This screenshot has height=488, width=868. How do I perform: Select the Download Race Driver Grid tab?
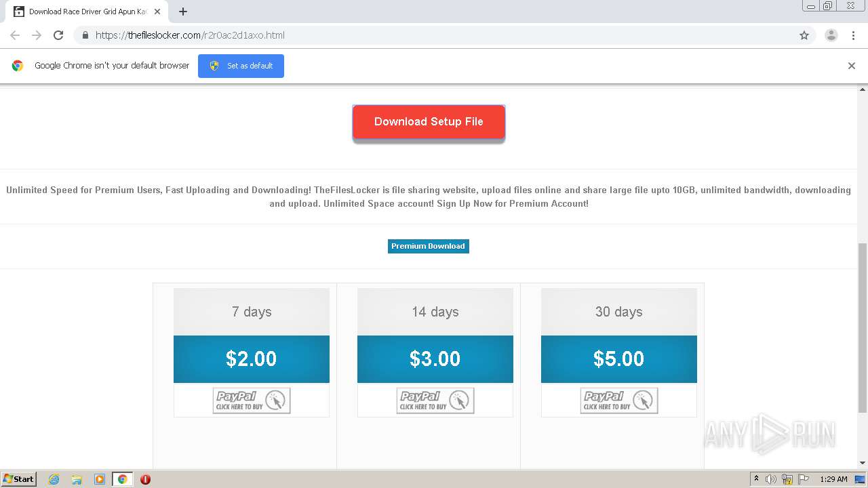[87, 12]
